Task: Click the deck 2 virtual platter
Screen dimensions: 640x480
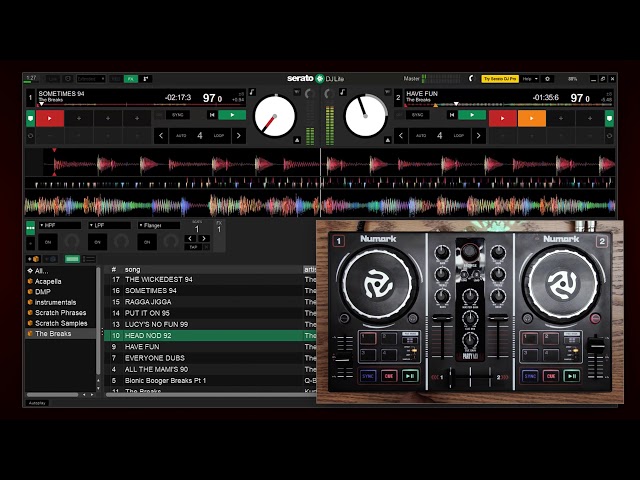Action: click(365, 116)
